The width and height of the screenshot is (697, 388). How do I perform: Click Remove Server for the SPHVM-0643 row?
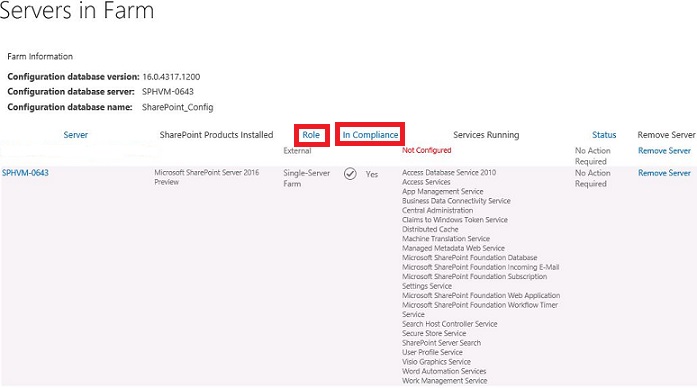click(x=665, y=173)
